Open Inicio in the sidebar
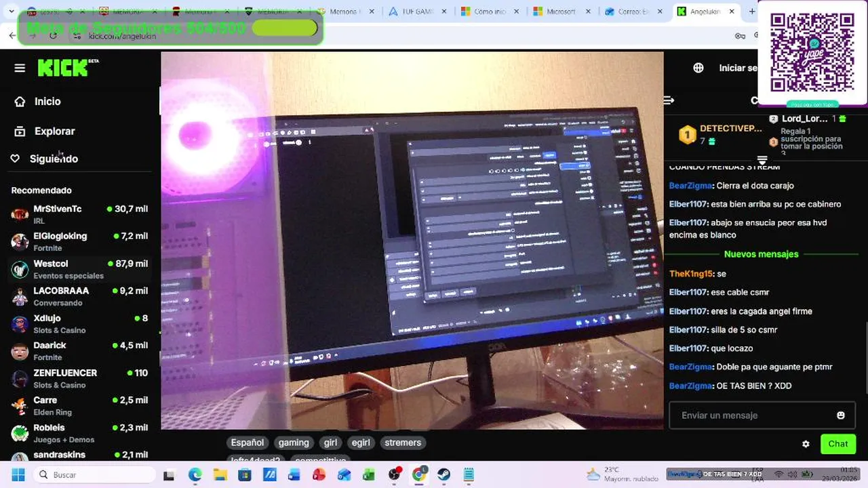The image size is (868, 488). click(x=47, y=102)
